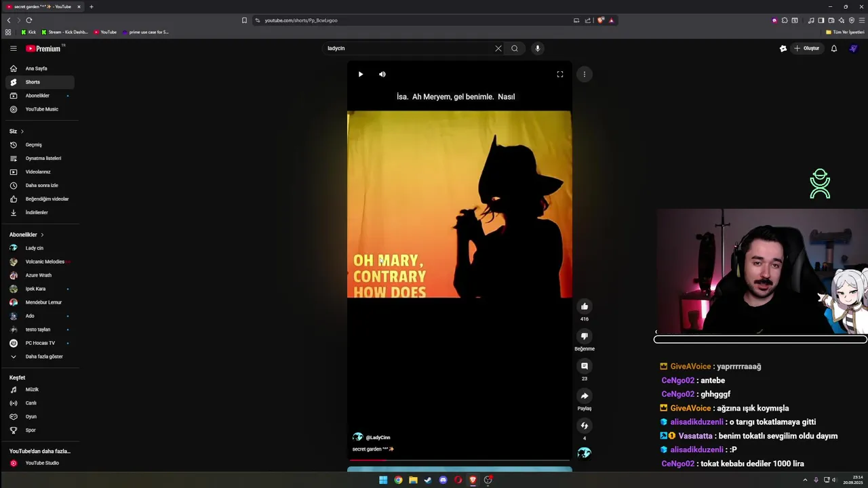The height and width of the screenshot is (488, 868).
Task: Open the Lady cin channel subscription
Action: (x=39, y=248)
